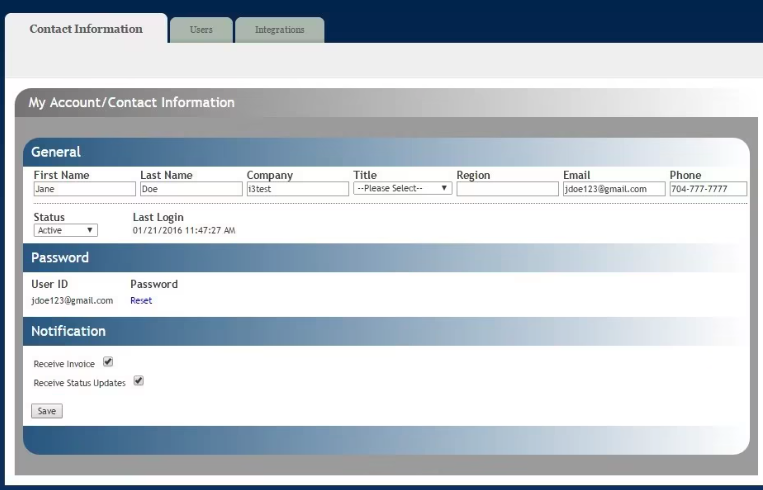
Task: Select the Contact Information tab
Action: tap(86, 29)
